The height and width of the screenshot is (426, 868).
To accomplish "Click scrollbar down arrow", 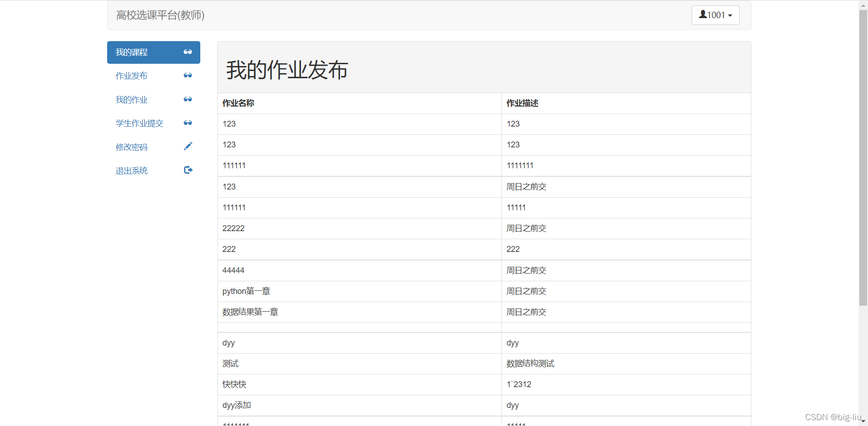I will pyautogui.click(x=863, y=421).
